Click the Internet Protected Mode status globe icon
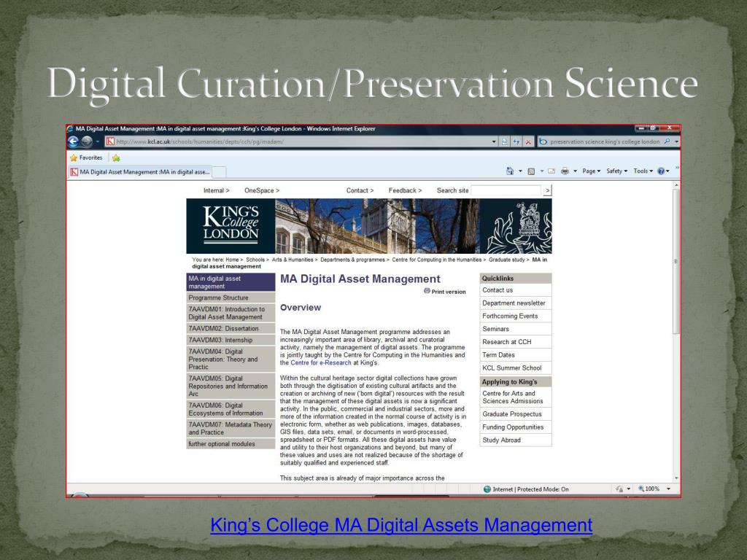The height and width of the screenshot is (560, 747). point(487,489)
